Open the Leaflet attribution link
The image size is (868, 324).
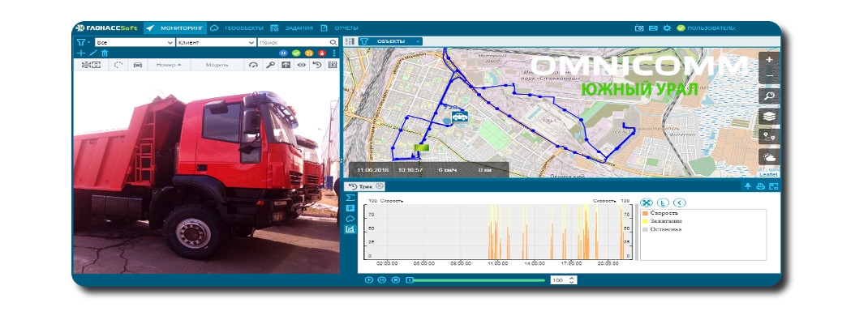[x=768, y=175]
